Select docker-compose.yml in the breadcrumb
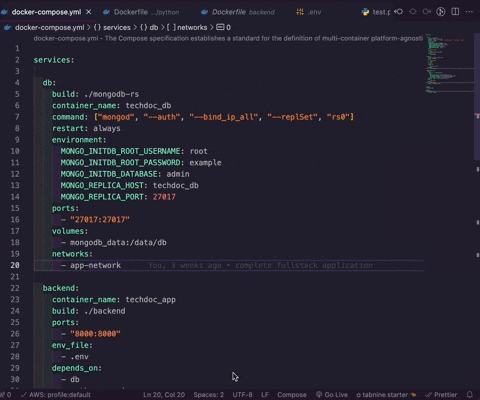Image resolution: width=480 pixels, height=400 pixels. tap(49, 27)
